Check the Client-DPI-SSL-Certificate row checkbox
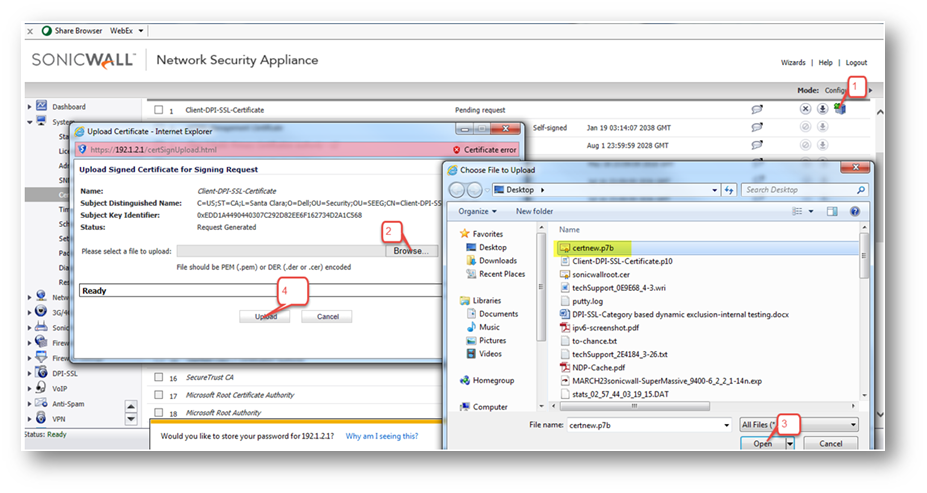This screenshot has height=493, width=927. point(158,109)
